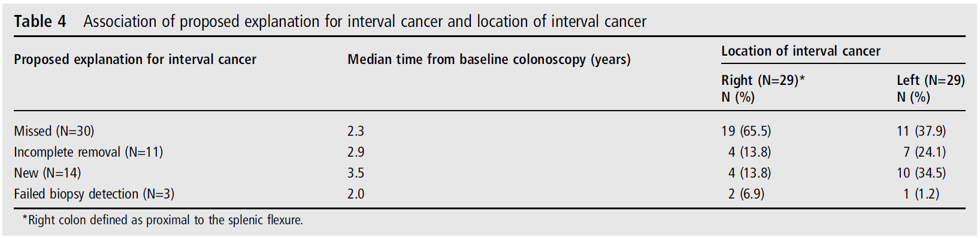This screenshot has height=238, width=980.
Task: Select the 3.5 median time value
Action: point(356,173)
